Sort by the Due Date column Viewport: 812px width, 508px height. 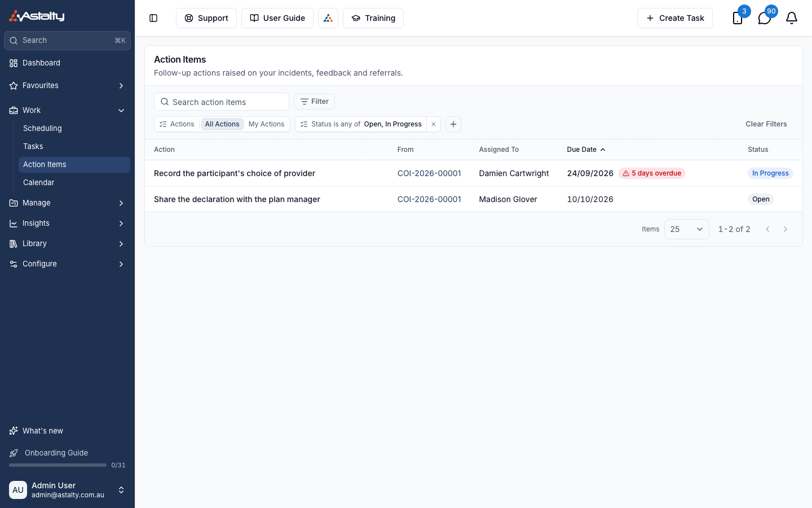586,150
